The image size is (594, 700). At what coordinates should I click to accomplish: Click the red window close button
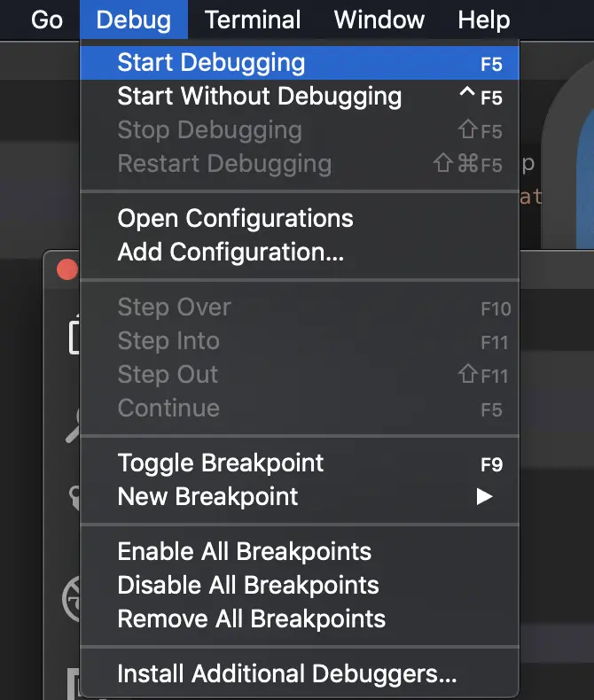pos(67,269)
